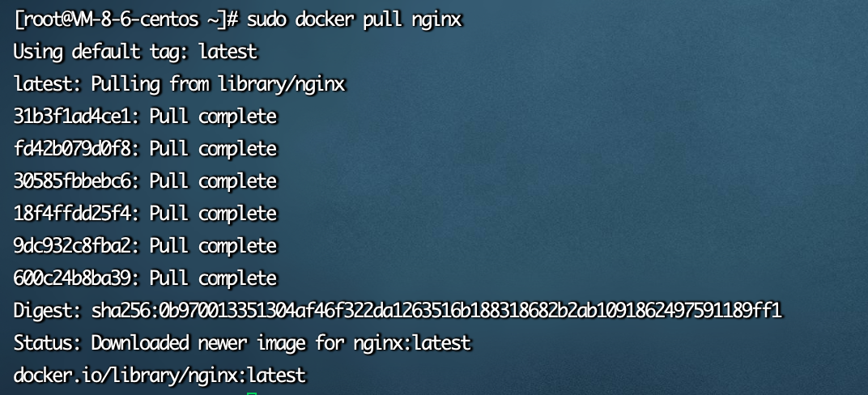The image size is (868, 395).
Task: Click 'Pull complete' beside 18f4ffdd25f4
Action: click(213, 214)
